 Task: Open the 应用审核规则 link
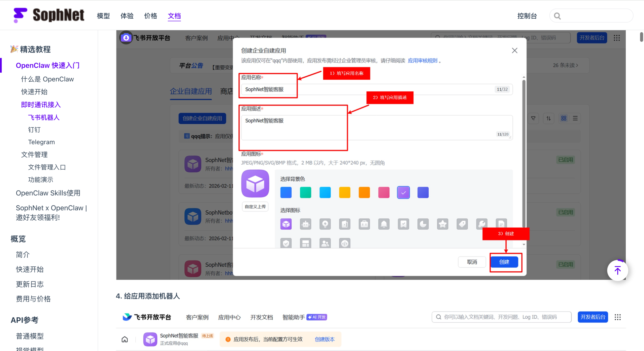pyautogui.click(x=422, y=60)
